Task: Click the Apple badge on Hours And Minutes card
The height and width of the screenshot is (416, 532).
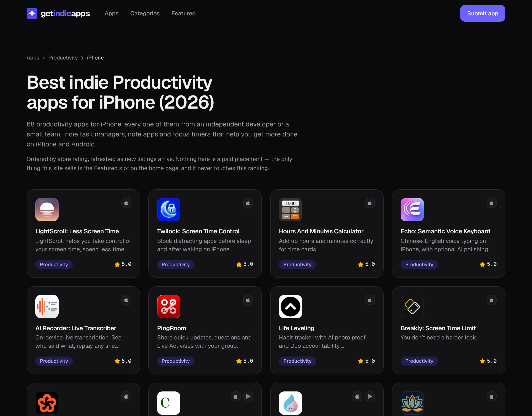Action: (x=370, y=203)
